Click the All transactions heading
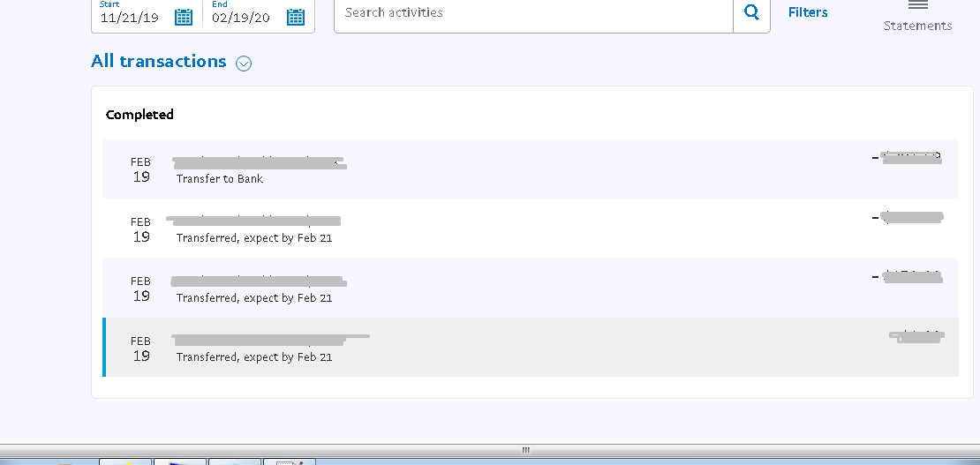The width and height of the screenshot is (980, 465). click(x=159, y=61)
